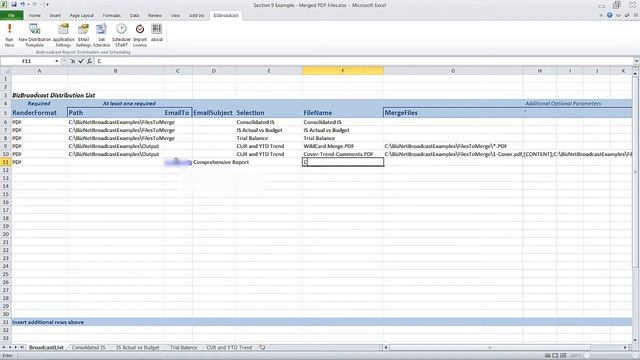Click the Excel Help question mark icon
The image size is (640, 360).
coord(610,15)
